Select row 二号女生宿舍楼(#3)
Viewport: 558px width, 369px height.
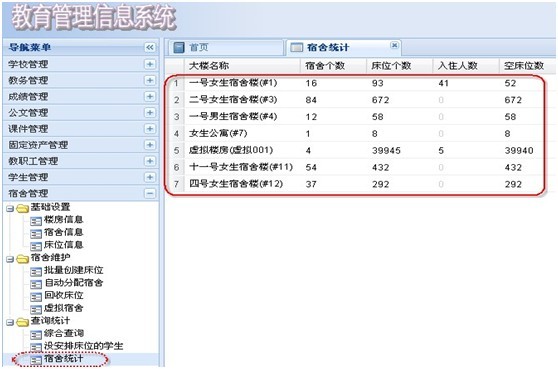(x=359, y=100)
